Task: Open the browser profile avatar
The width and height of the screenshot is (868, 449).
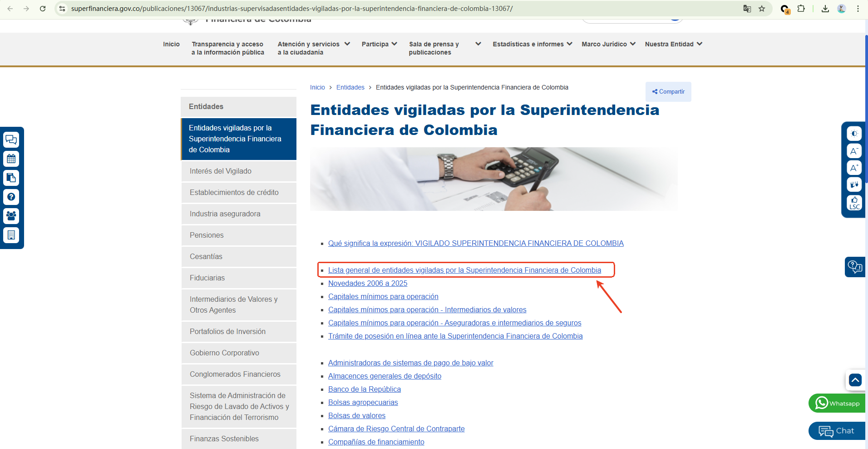Action: point(842,9)
